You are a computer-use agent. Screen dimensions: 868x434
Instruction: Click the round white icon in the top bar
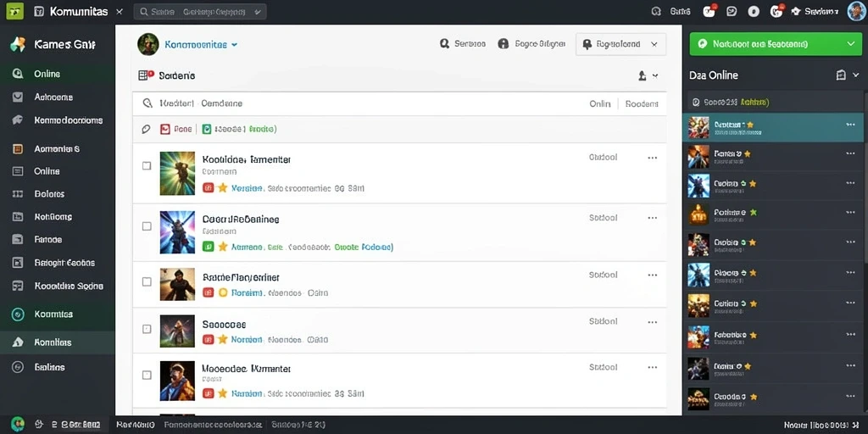[754, 10]
